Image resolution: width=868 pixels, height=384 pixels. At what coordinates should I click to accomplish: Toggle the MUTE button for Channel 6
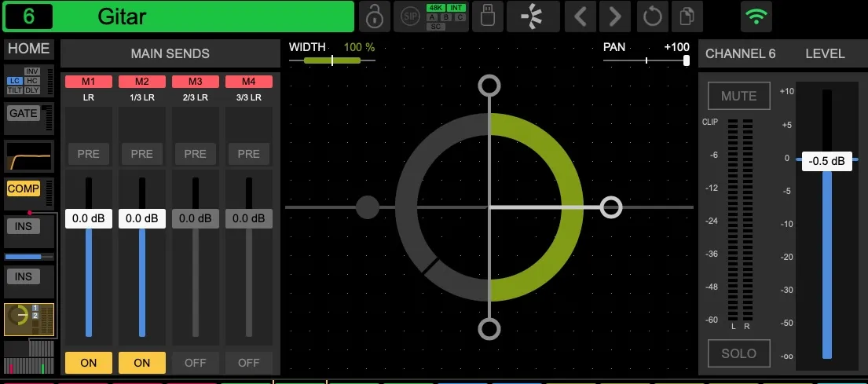[739, 97]
